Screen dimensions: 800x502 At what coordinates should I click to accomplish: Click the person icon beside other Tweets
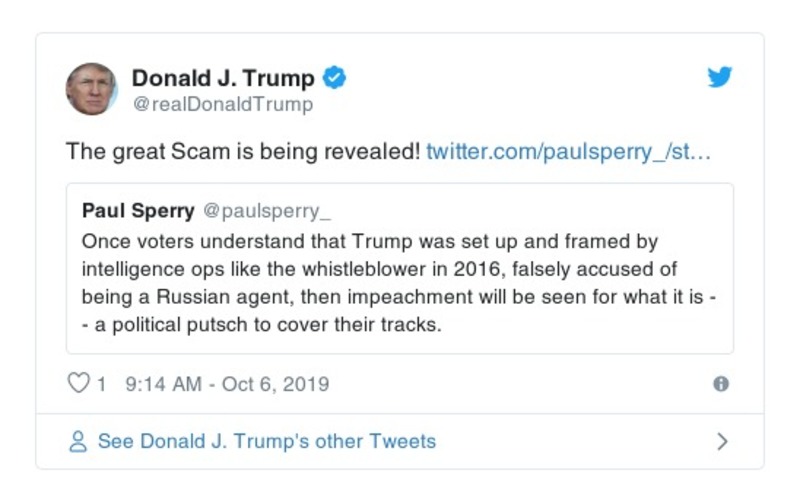click(x=78, y=441)
